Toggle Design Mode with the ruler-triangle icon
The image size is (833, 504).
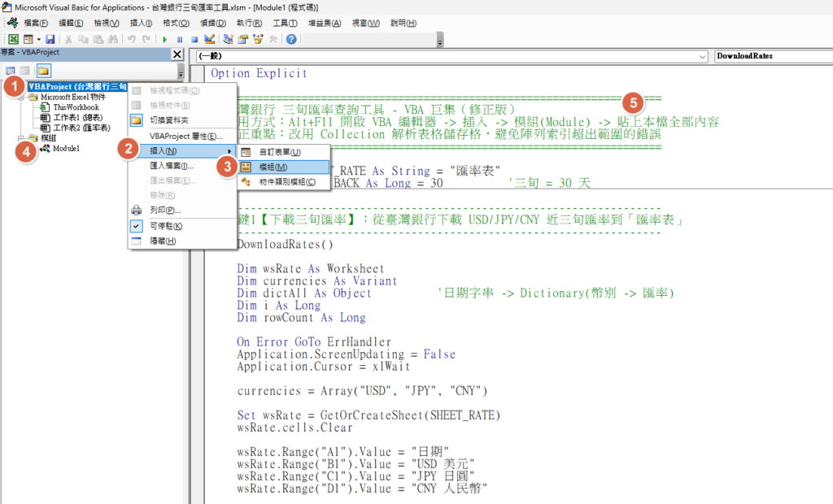pyautogui.click(x=209, y=39)
